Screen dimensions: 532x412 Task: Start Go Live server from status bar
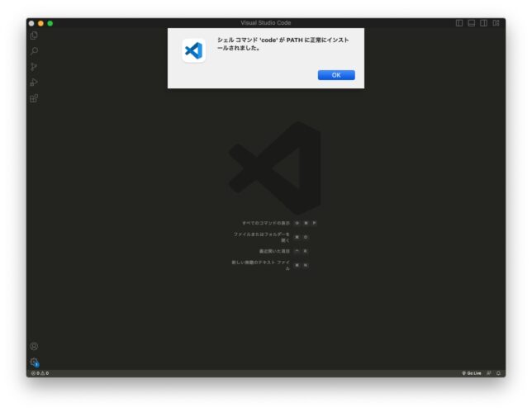(471, 373)
